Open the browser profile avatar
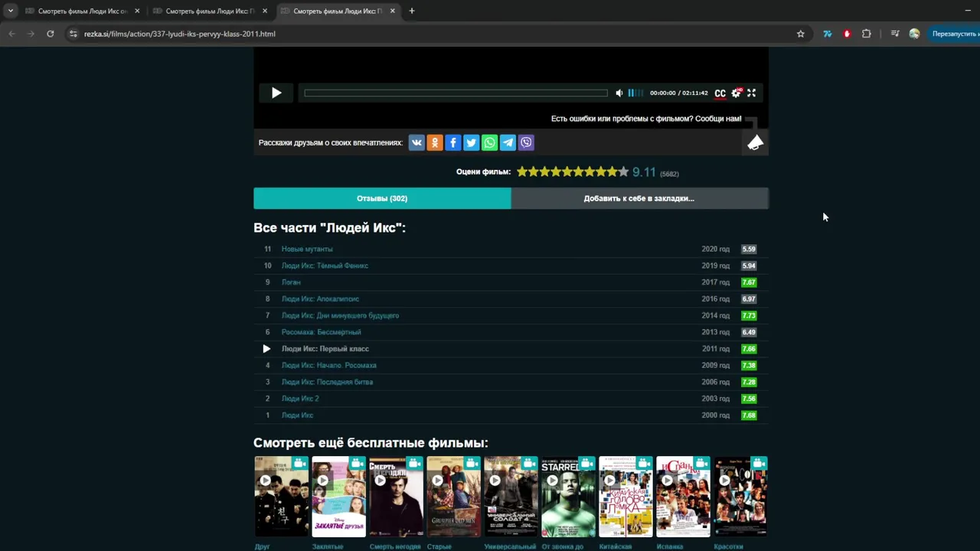 pos(914,34)
